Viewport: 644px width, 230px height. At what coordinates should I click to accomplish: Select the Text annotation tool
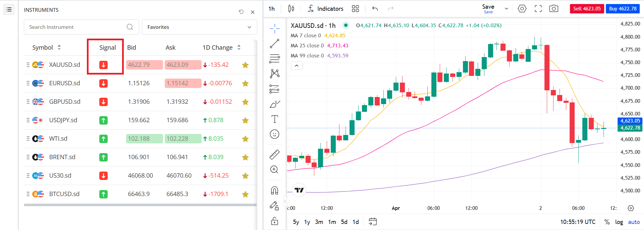click(275, 119)
